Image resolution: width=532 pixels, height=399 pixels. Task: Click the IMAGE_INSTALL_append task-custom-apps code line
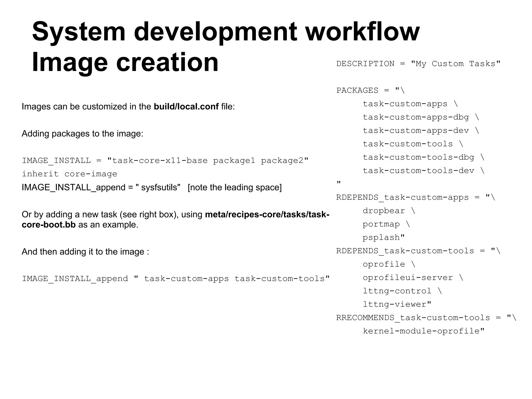[x=176, y=279]
